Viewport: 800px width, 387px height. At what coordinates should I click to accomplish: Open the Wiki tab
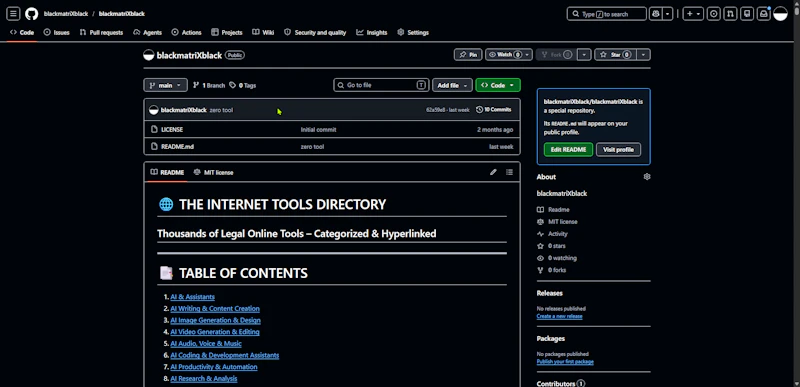tap(263, 32)
